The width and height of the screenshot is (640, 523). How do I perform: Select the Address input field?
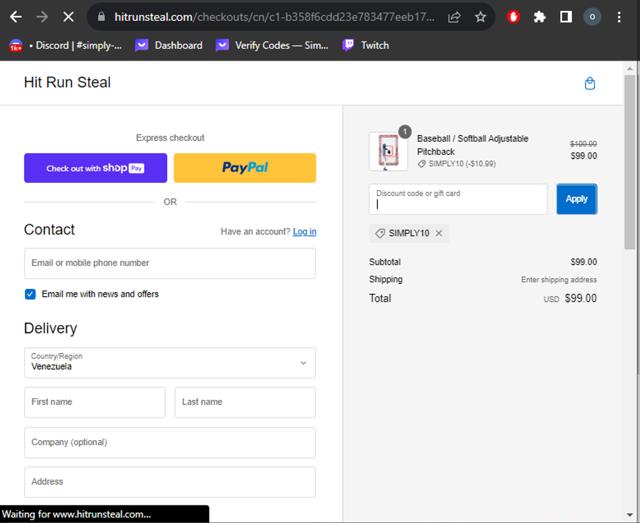pyautogui.click(x=170, y=482)
